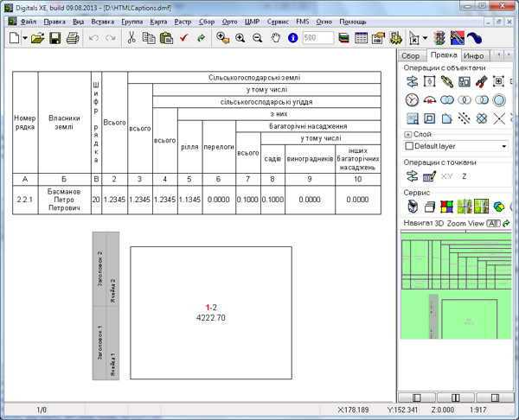Click the Print icon in toolbar
The image size is (519, 420).
pos(72,38)
